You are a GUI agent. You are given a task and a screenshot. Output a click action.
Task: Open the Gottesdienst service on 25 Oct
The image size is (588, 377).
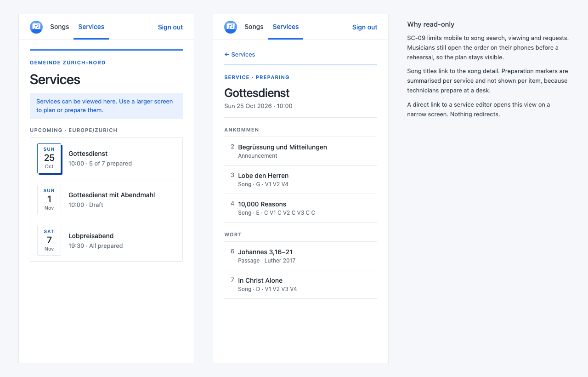click(x=106, y=158)
